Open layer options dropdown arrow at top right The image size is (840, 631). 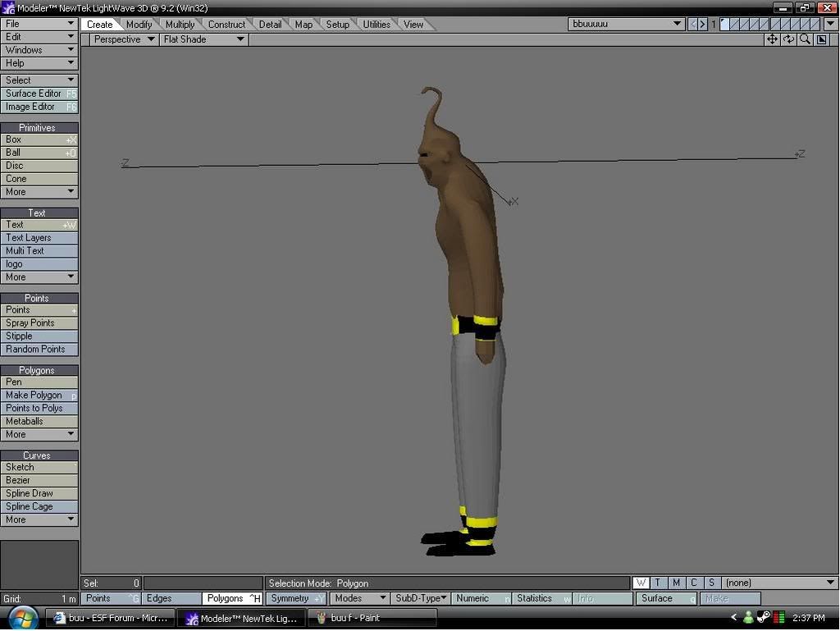click(830, 24)
